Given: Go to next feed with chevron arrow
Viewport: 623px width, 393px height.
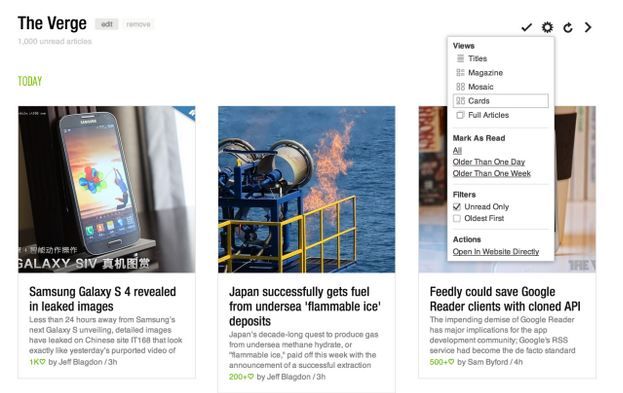Looking at the screenshot, I should pos(588,27).
